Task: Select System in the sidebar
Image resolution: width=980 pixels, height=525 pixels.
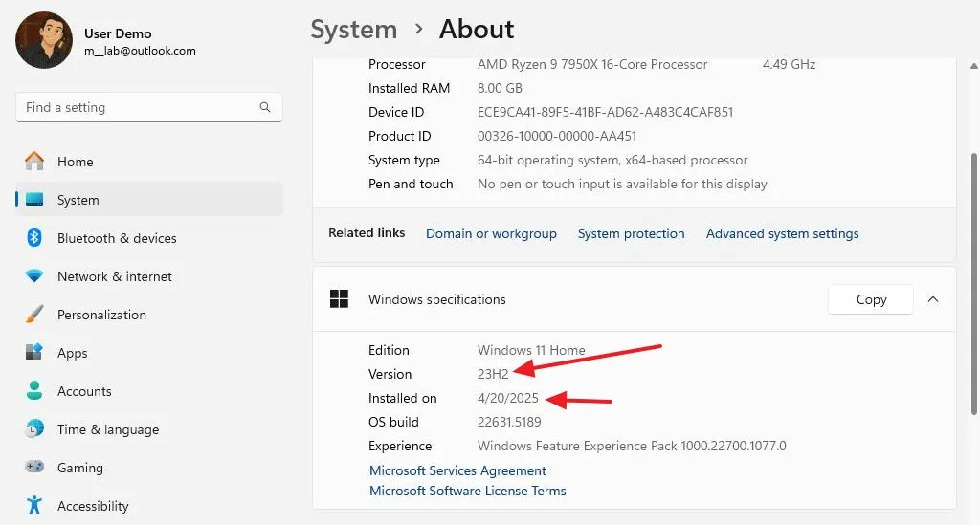Action: tap(148, 200)
